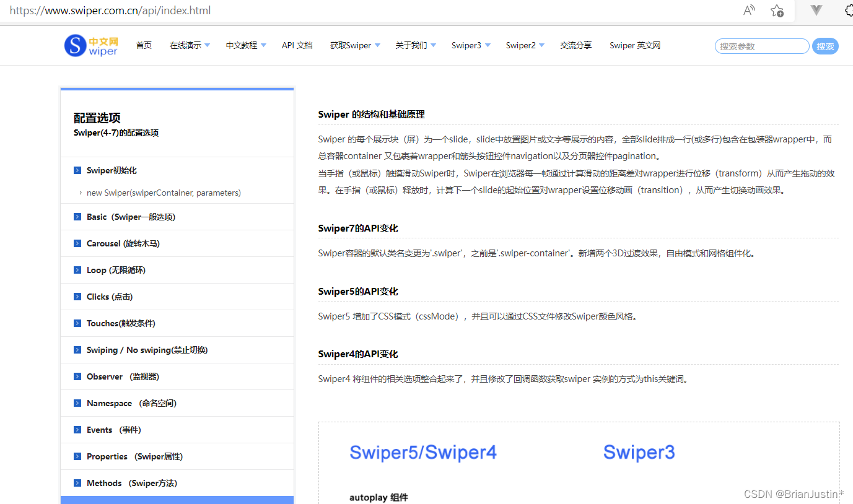Click inside the 搜索参数 search input field
Screen dimensions: 853x504
pyautogui.click(x=761, y=46)
